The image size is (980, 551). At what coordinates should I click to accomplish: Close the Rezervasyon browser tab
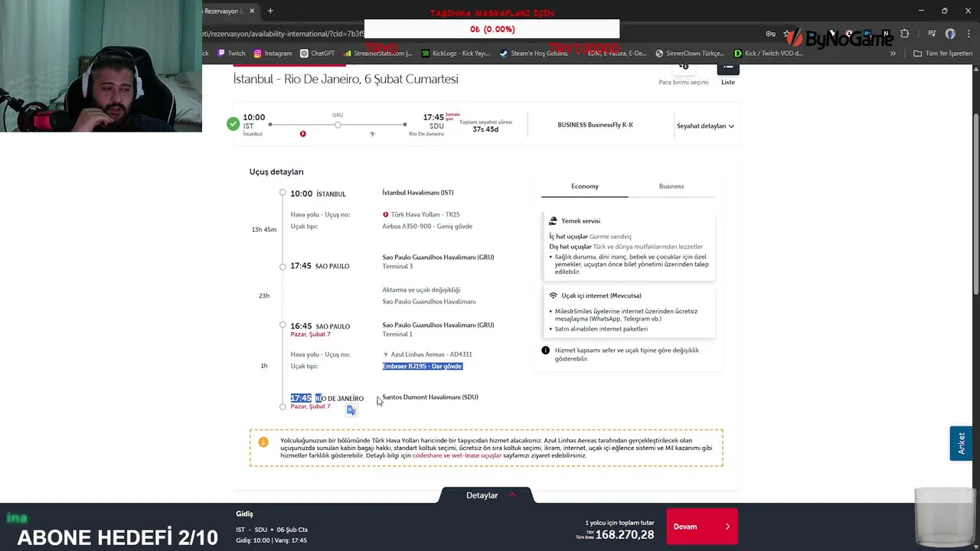pos(252,11)
